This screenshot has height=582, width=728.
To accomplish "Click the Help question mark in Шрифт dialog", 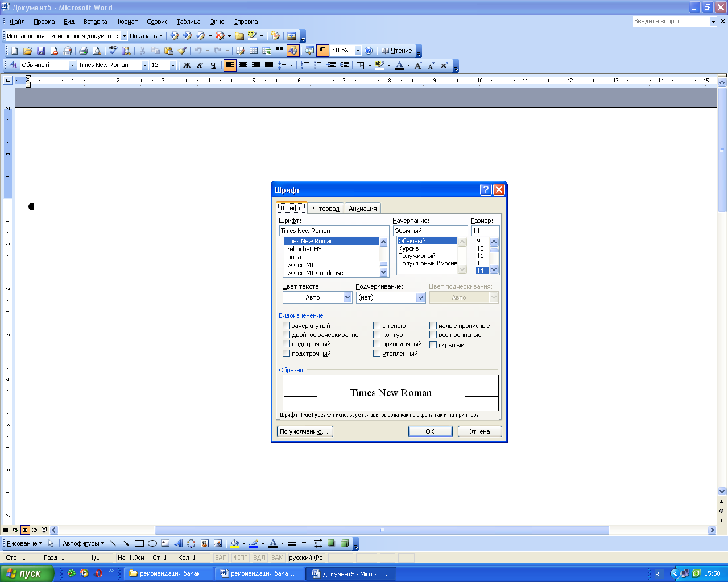I will point(486,190).
